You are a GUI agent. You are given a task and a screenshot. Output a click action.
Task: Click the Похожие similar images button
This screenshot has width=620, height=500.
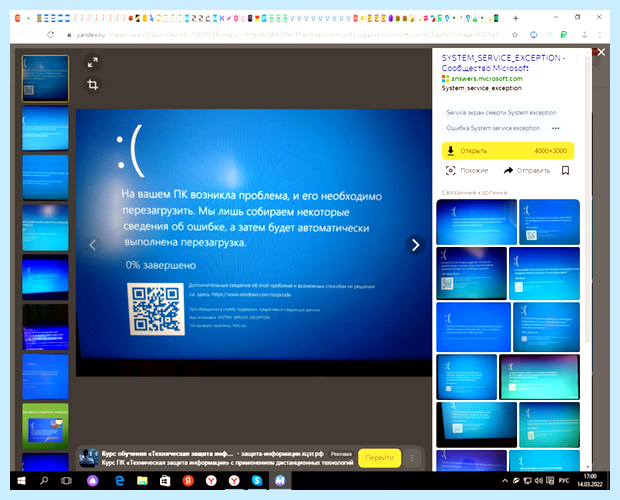[x=467, y=170]
